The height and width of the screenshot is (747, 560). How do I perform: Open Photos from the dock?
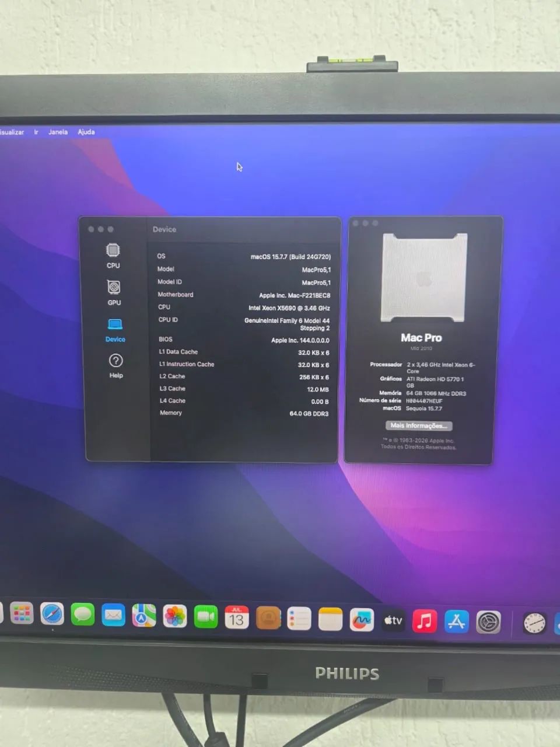point(174,616)
